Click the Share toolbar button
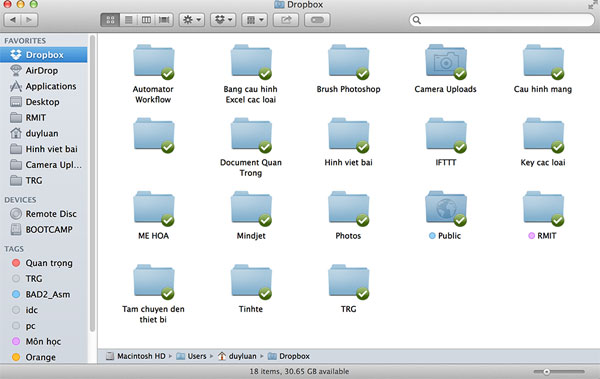 pyautogui.click(x=286, y=20)
